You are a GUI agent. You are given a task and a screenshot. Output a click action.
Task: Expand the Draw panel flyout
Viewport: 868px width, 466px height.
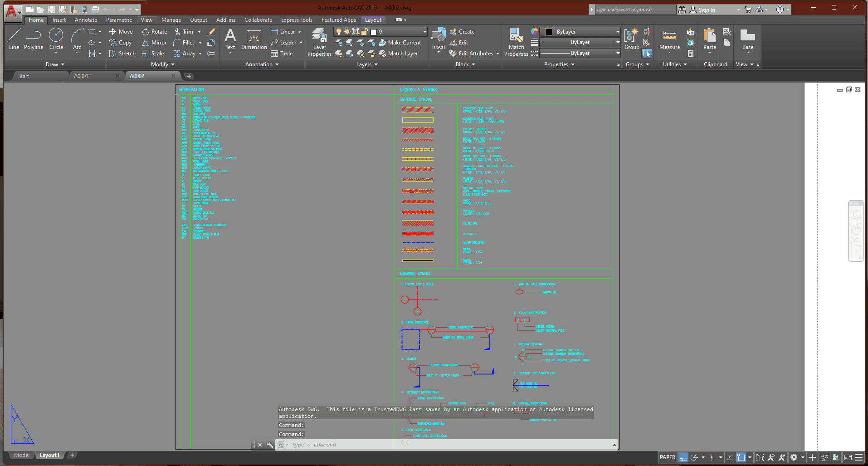(x=55, y=64)
